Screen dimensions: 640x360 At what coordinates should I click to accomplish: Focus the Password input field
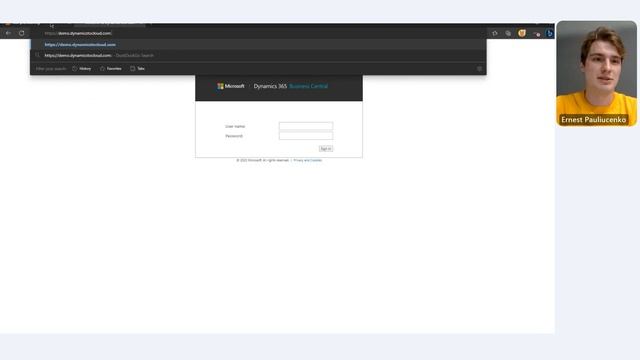coord(306,136)
